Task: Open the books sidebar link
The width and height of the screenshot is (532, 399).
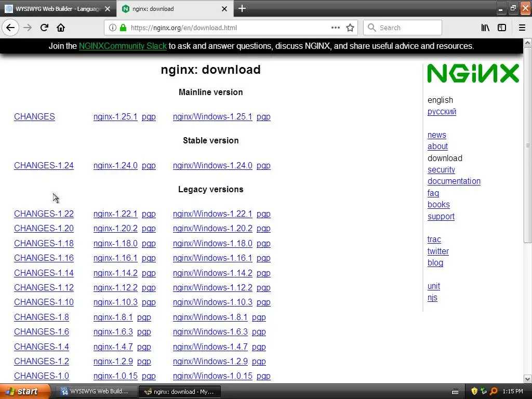Action: click(438, 205)
